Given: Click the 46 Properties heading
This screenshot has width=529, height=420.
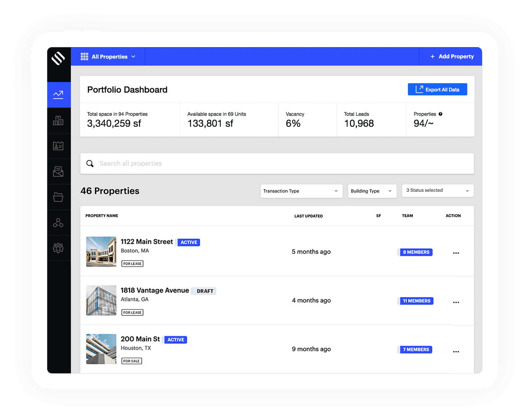Looking at the screenshot, I should click(x=110, y=191).
